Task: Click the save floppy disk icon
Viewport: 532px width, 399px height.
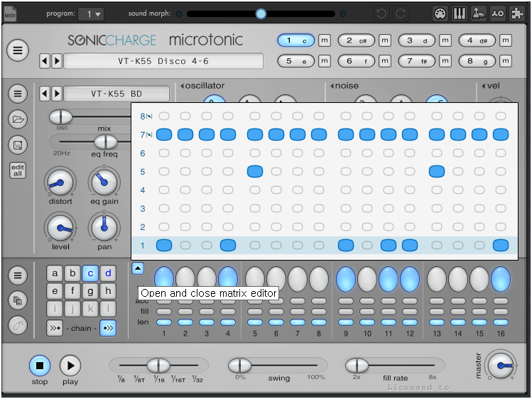Action: click(18, 145)
